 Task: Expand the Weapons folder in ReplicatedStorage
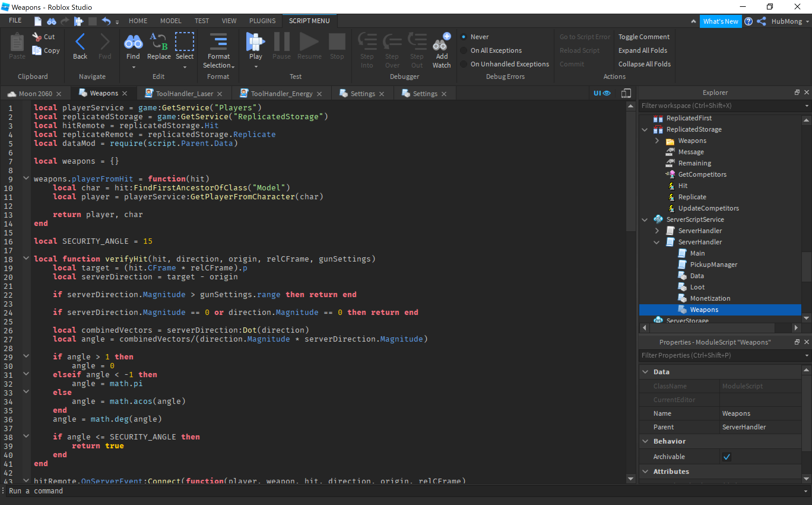coord(657,141)
